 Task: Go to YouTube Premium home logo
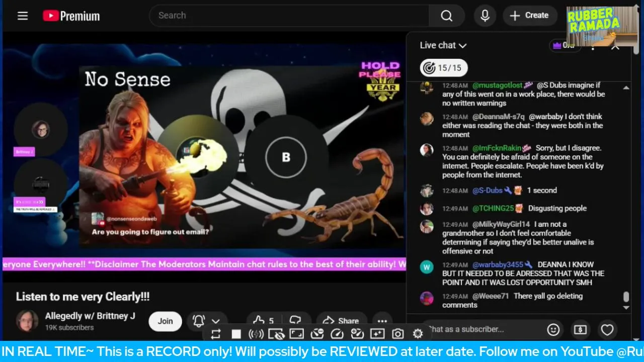coord(71,16)
